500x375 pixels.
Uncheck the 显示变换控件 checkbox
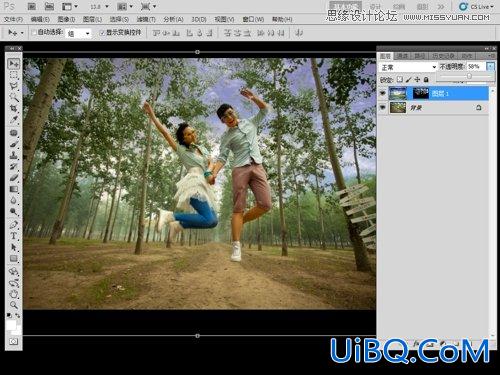pyautogui.click(x=102, y=32)
